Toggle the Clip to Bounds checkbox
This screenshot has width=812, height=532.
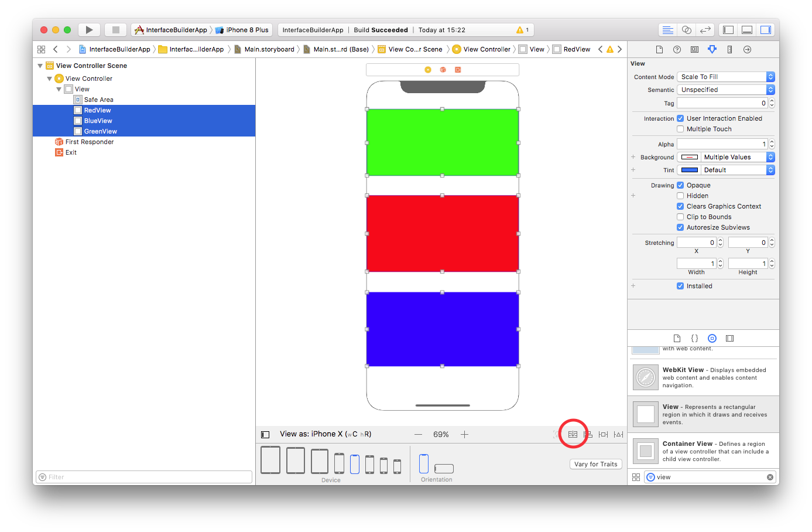coord(680,217)
